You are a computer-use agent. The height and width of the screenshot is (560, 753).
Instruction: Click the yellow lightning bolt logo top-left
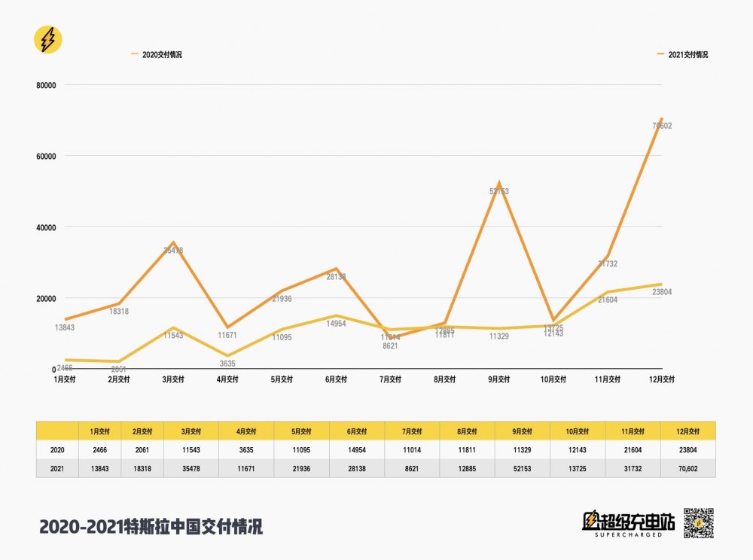point(47,38)
